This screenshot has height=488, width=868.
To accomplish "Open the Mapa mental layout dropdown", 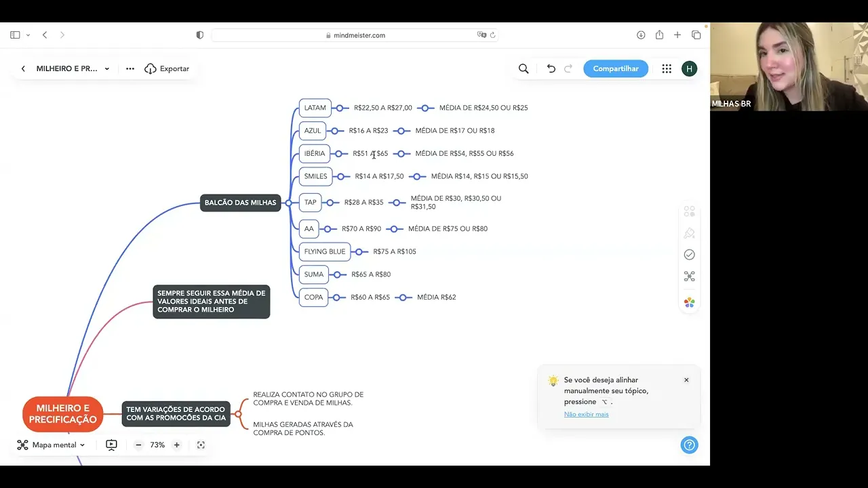I will coord(52,445).
